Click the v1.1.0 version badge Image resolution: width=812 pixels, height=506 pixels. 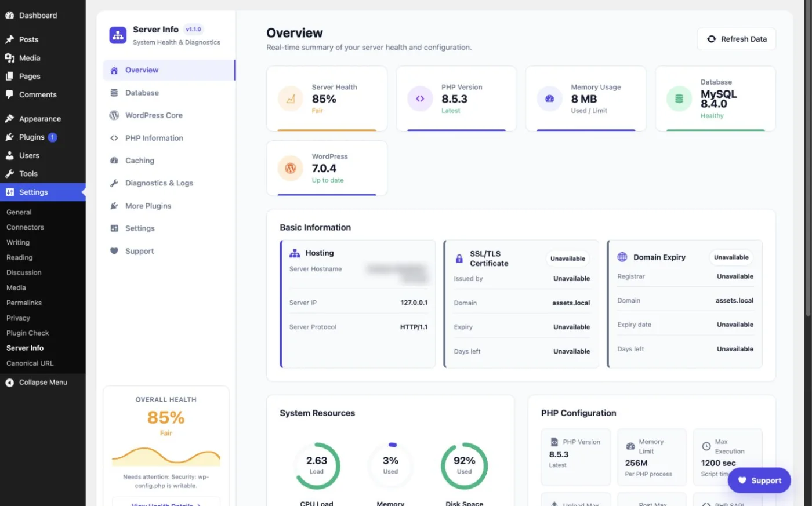[193, 30]
